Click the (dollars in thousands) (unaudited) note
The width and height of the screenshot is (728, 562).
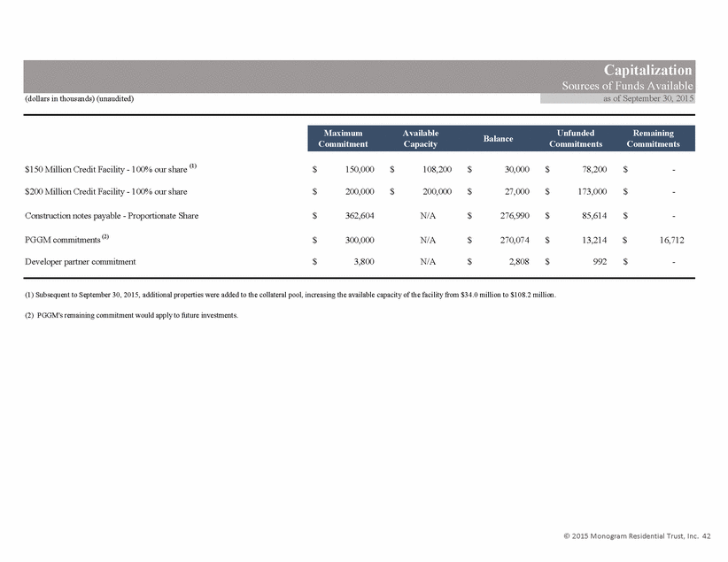pyautogui.click(x=80, y=98)
